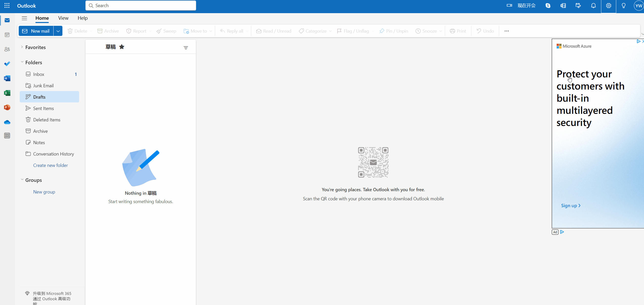Collapse the Folders section
The height and width of the screenshot is (305, 644).
coord(22,62)
